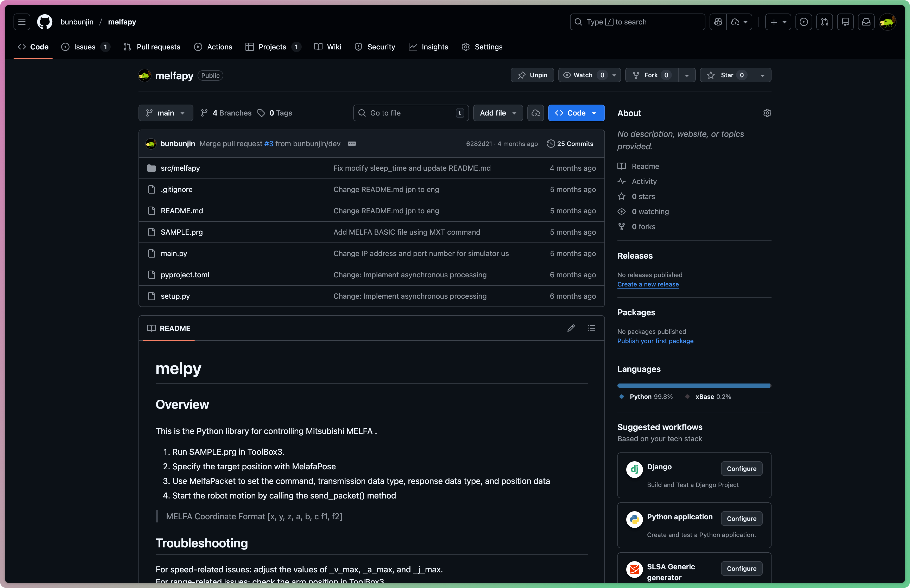The height and width of the screenshot is (588, 910).
Task: Click the melfapy repository avatar
Action: [144, 75]
